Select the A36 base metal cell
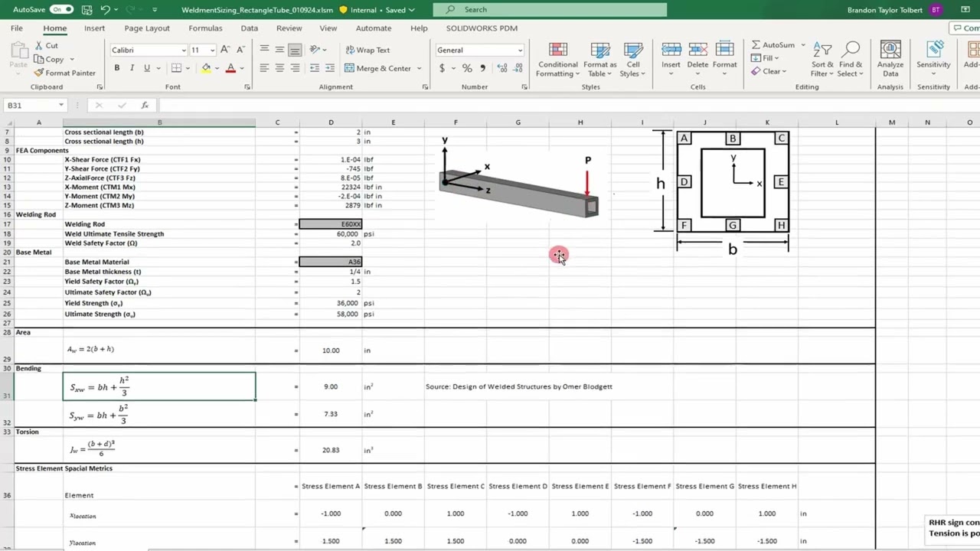Screen dimensions: 980x551 pyautogui.click(x=331, y=262)
